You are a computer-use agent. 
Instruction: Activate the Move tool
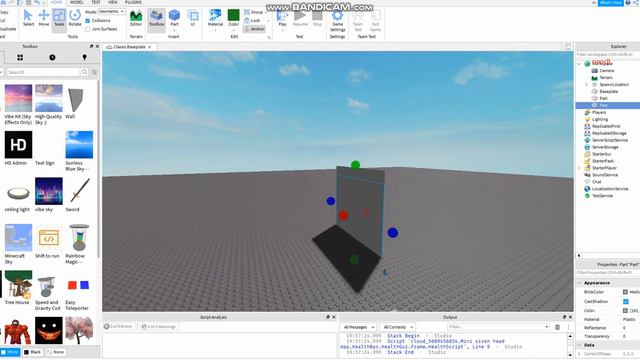click(x=44, y=18)
